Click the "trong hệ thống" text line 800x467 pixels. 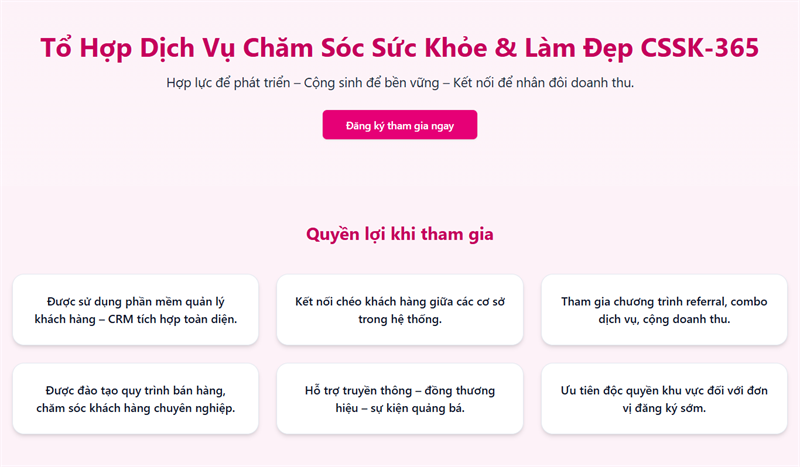[x=399, y=319]
